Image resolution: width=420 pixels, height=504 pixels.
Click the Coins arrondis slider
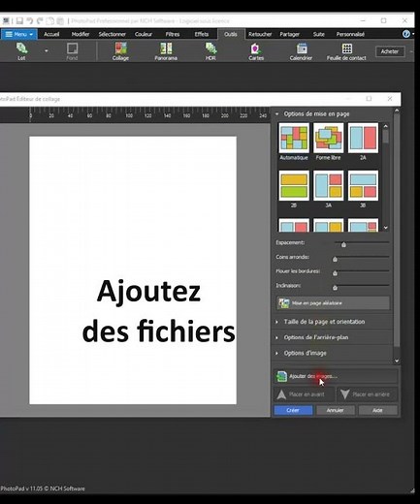coord(362,258)
